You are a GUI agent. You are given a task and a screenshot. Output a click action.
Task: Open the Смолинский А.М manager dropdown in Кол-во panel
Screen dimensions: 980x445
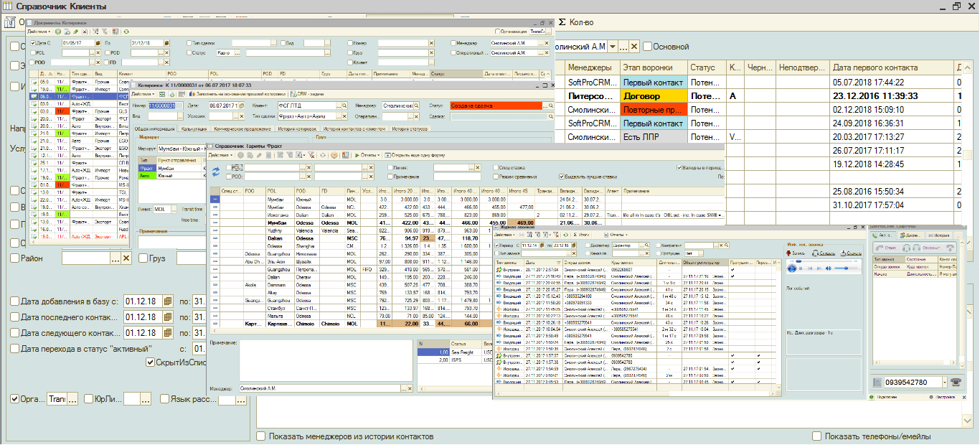tap(612, 46)
